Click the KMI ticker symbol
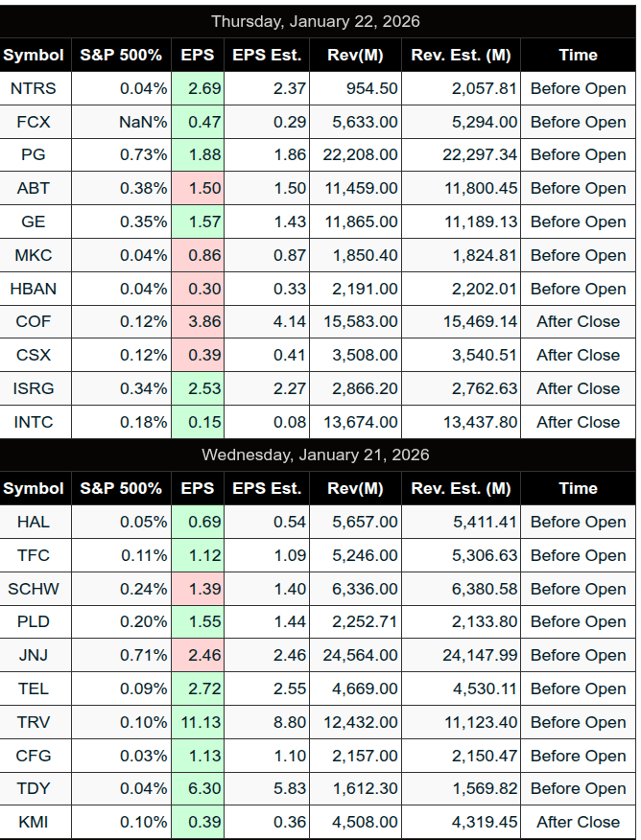 pos(34,822)
